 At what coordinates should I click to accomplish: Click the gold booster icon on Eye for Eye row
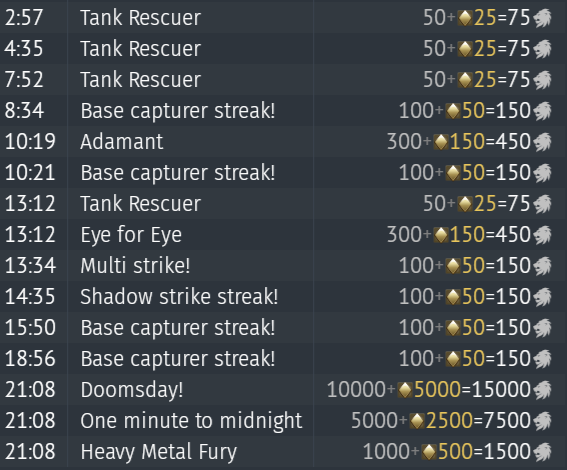(x=441, y=235)
